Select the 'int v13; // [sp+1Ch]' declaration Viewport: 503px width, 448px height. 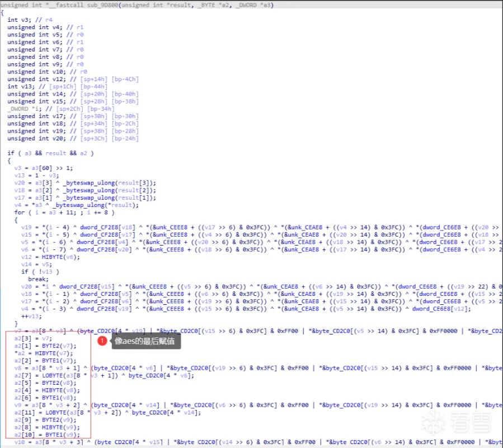point(58,87)
